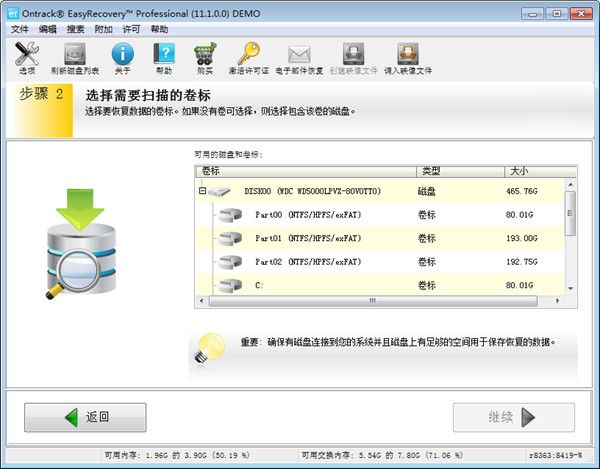Click the 可用的磁盘和卷标 label
The width and height of the screenshot is (600, 469).
[228, 155]
